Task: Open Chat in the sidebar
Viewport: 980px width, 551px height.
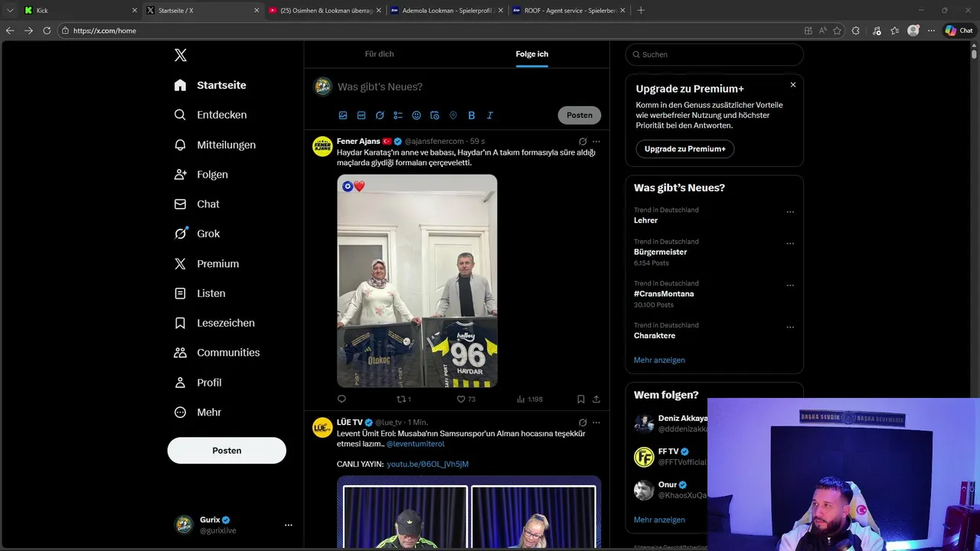Action: 197,204
